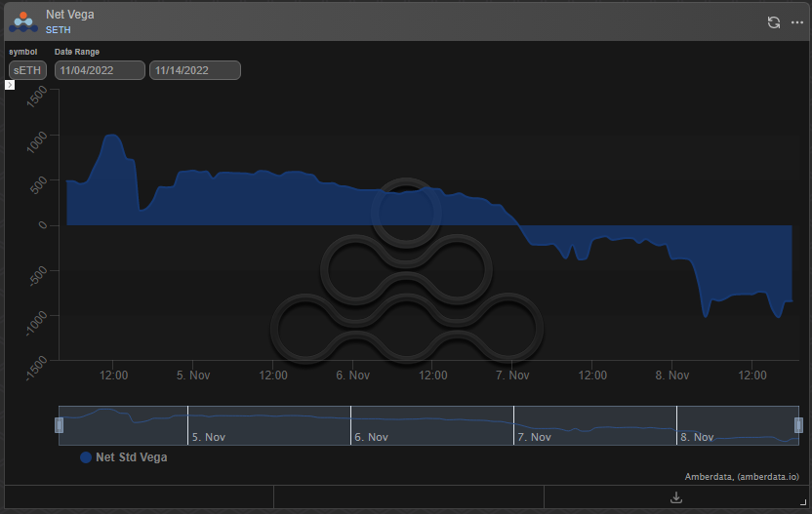Click the 5. Nov segment in navigator

click(x=269, y=425)
